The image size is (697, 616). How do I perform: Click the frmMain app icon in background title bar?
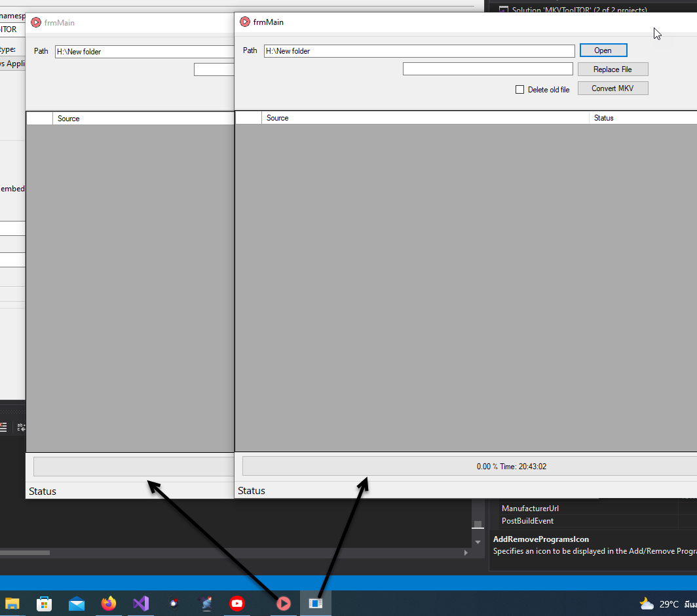pyautogui.click(x=36, y=22)
